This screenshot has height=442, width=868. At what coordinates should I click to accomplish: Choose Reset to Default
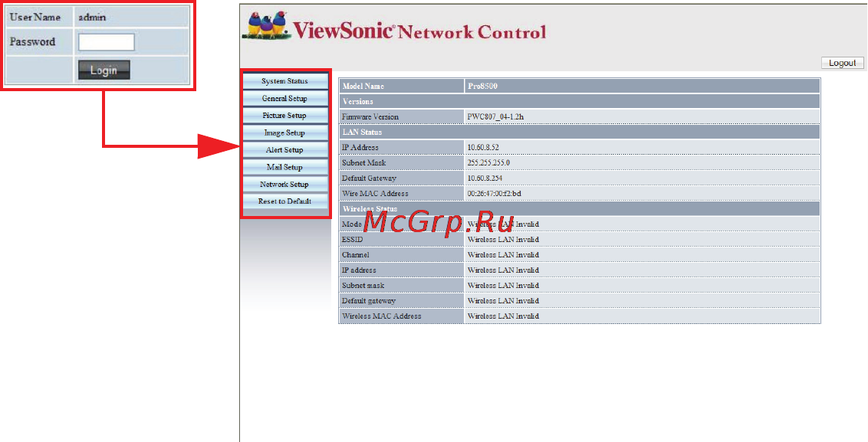(284, 201)
